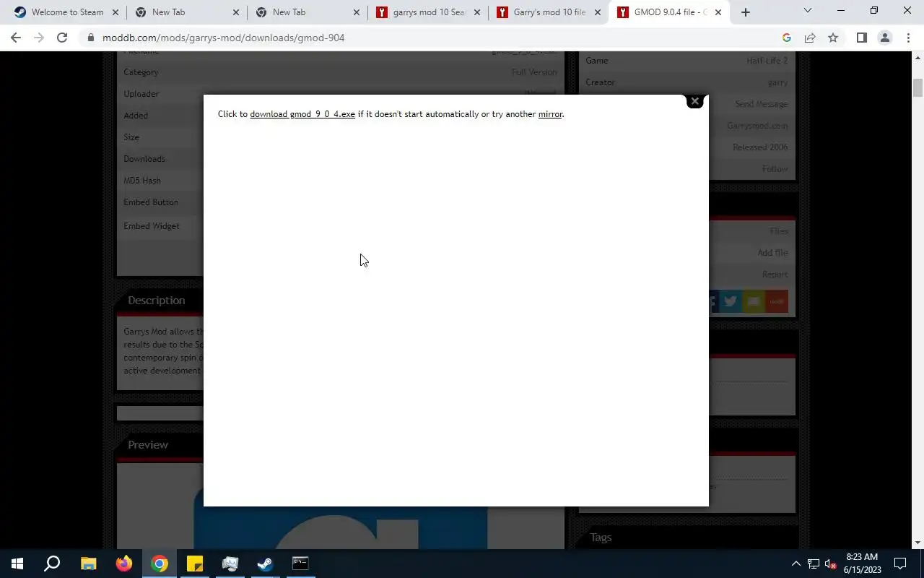Close the first New Tab
Screen dimensions: 924x578
236,12
